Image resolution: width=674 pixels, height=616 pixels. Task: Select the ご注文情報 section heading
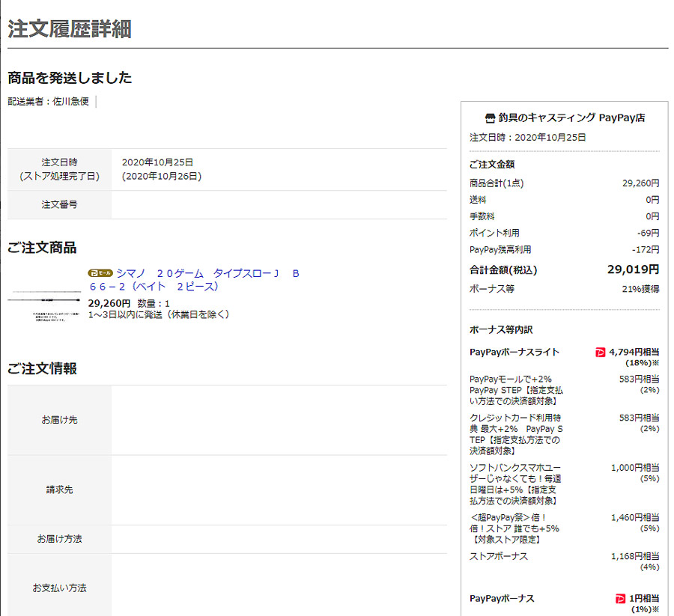tap(42, 368)
